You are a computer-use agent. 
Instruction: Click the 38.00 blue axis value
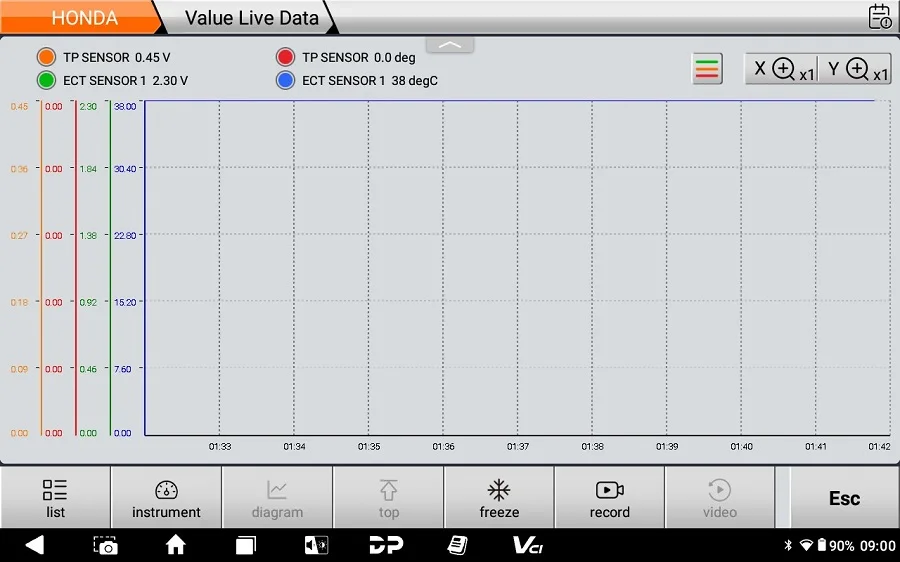[x=125, y=106]
